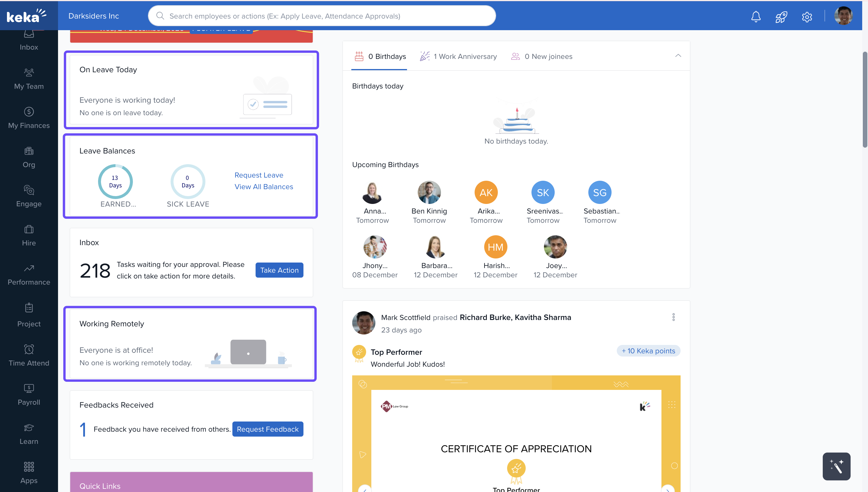Click the 13 Days earned leave ring
The image size is (868, 492).
(x=115, y=182)
